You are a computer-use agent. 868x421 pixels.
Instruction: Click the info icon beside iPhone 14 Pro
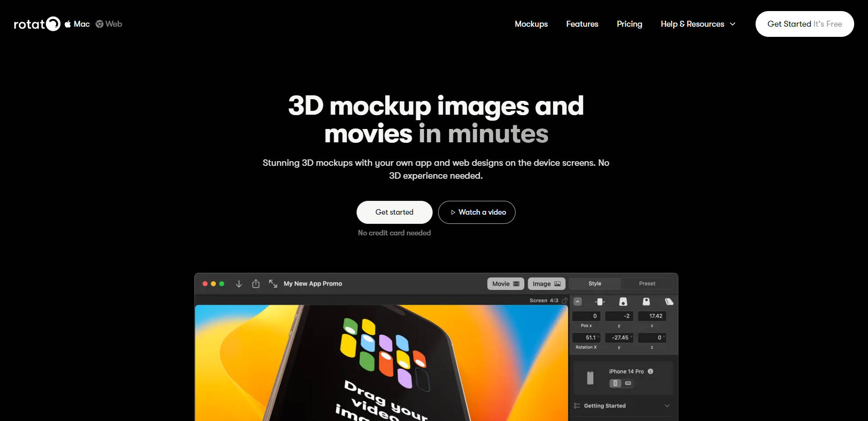coord(651,371)
